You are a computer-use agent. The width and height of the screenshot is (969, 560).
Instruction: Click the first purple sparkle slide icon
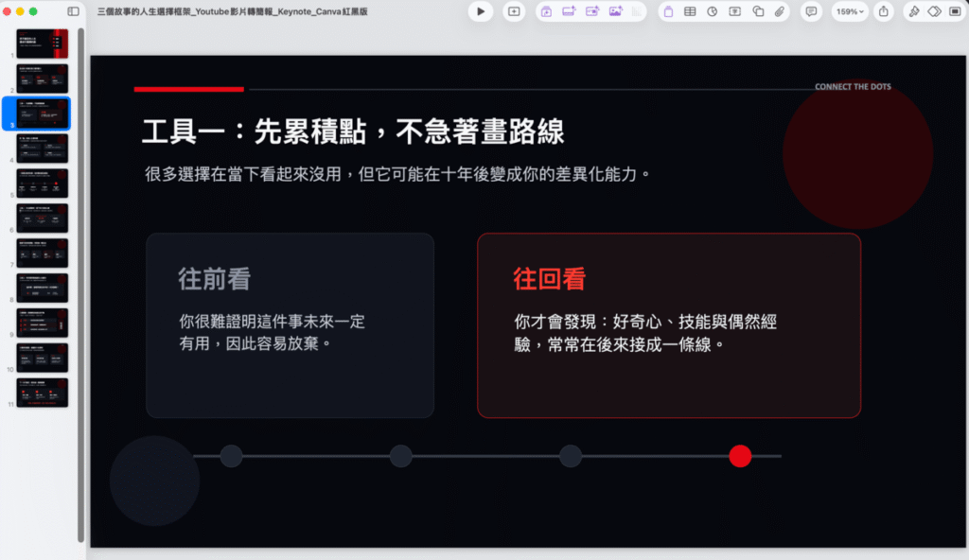[546, 11]
